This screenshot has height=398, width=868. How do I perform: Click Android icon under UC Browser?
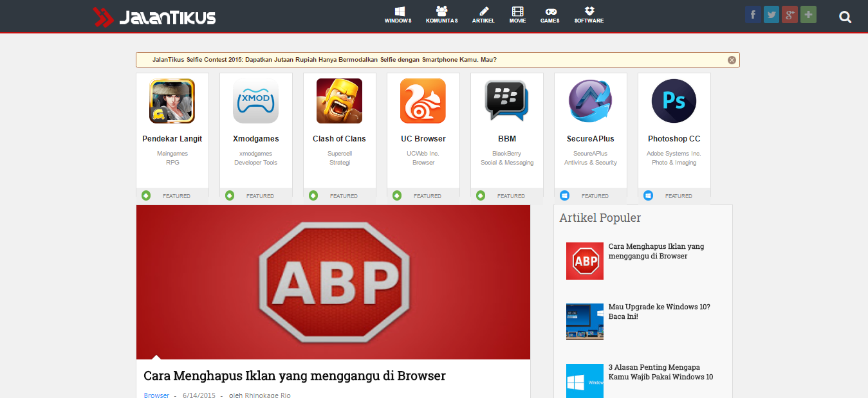point(397,195)
